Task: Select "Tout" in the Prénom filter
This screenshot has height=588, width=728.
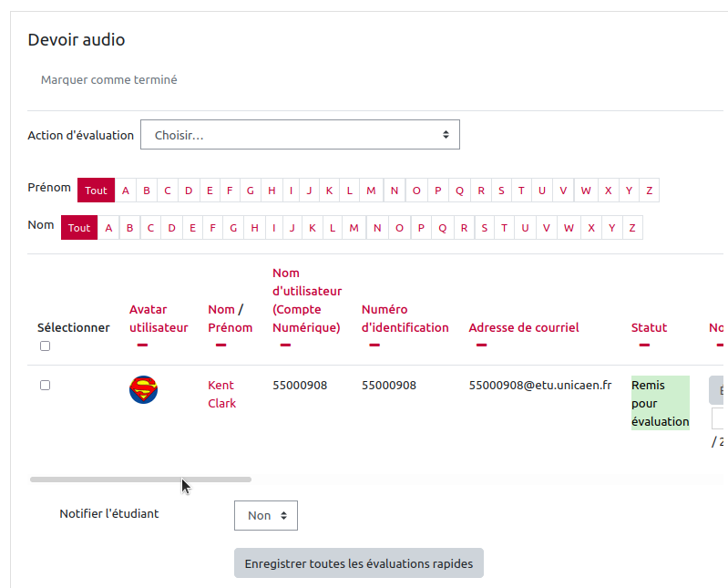Action: point(96,191)
